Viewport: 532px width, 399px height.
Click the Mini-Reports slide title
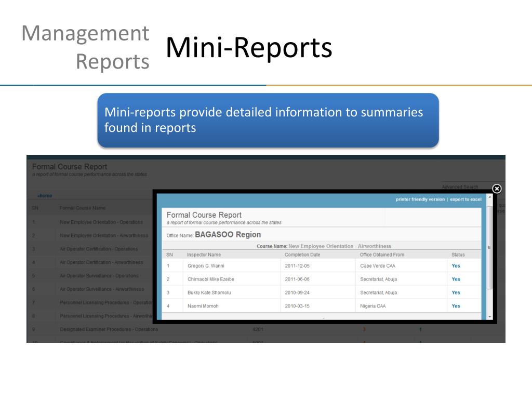tap(249, 47)
